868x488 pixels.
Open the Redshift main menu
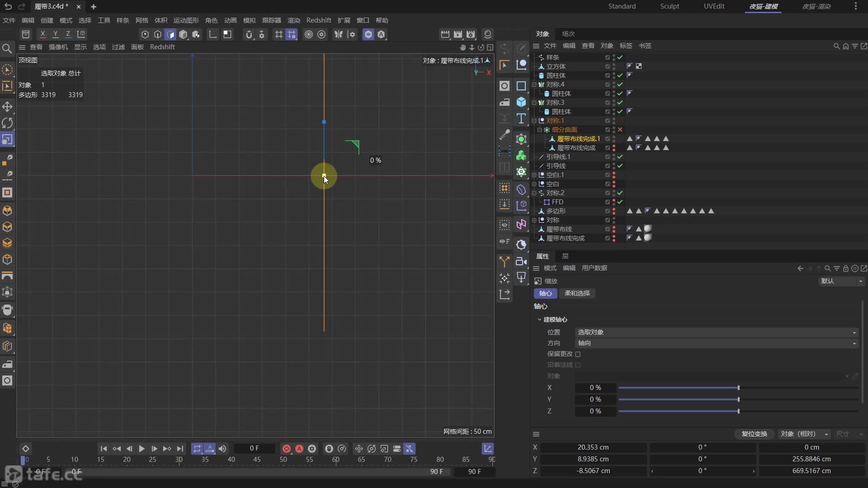(x=319, y=20)
